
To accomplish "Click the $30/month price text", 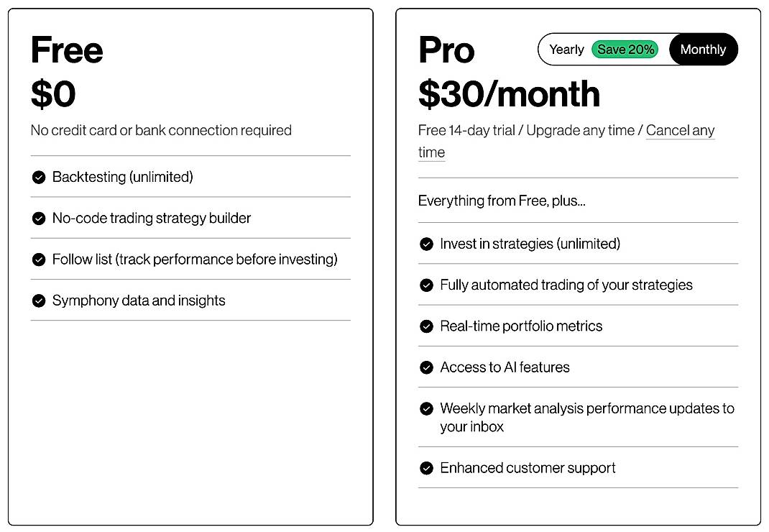I will tap(508, 93).
